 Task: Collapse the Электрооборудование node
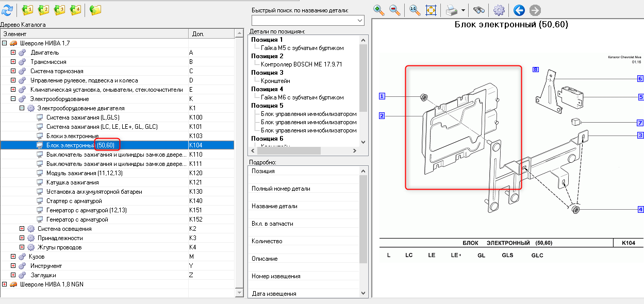[x=13, y=99]
